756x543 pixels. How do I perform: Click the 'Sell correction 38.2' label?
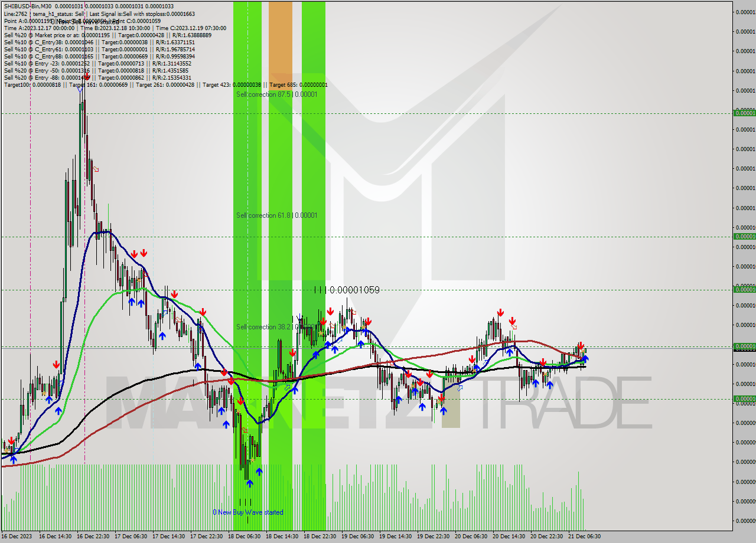point(276,327)
